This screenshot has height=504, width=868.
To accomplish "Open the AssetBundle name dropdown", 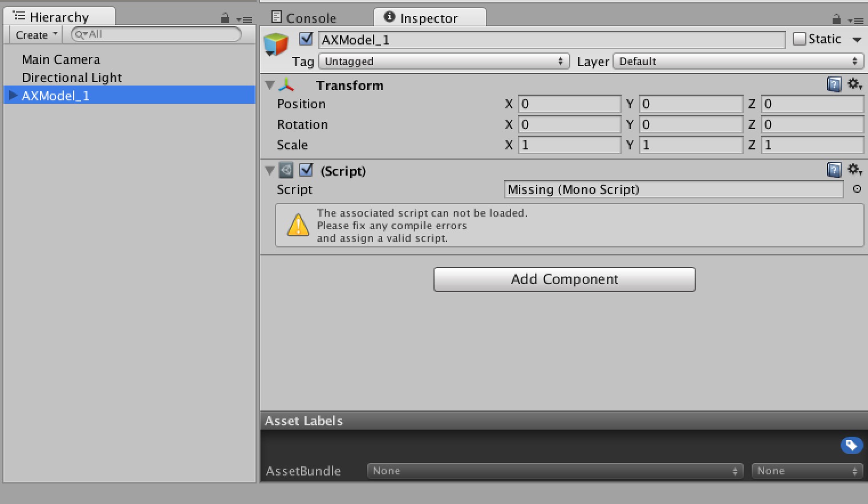I will tap(555, 471).
